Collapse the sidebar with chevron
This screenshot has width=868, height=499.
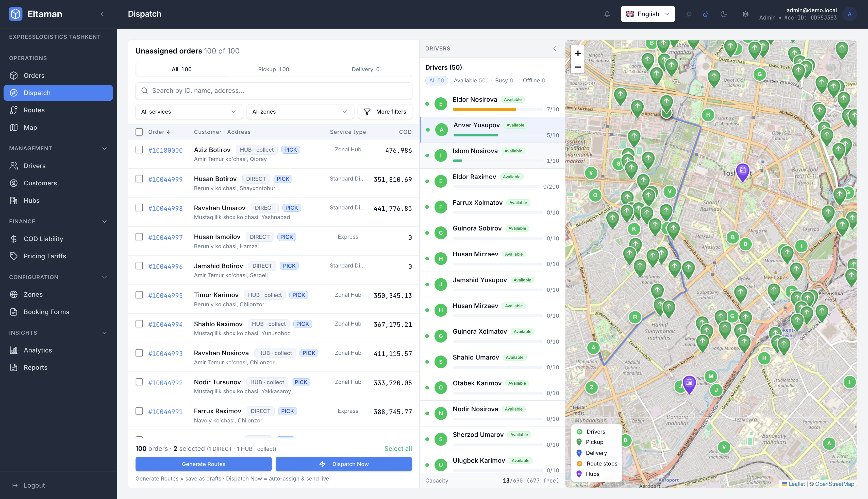(x=102, y=14)
